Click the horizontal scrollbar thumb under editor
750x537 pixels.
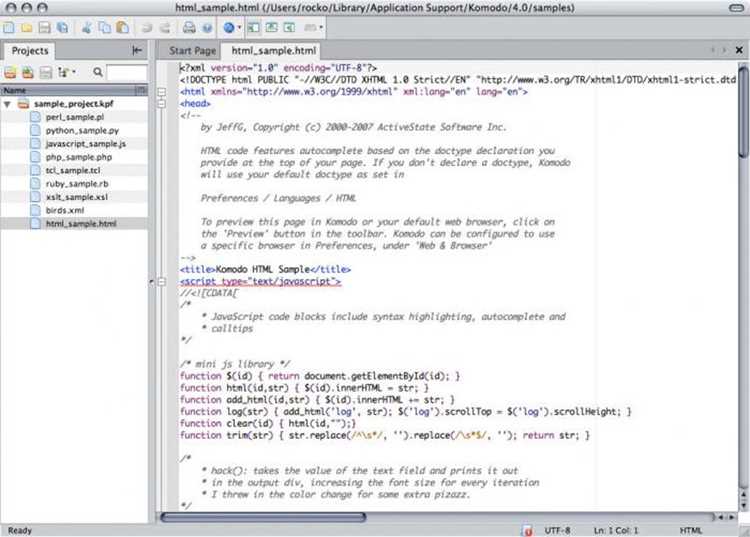(263, 517)
